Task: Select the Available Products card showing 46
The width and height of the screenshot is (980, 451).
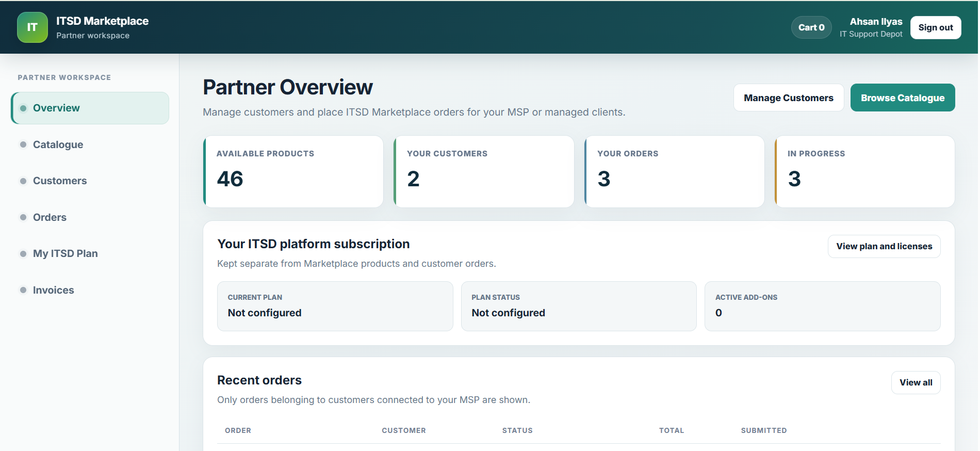Action: pos(293,171)
